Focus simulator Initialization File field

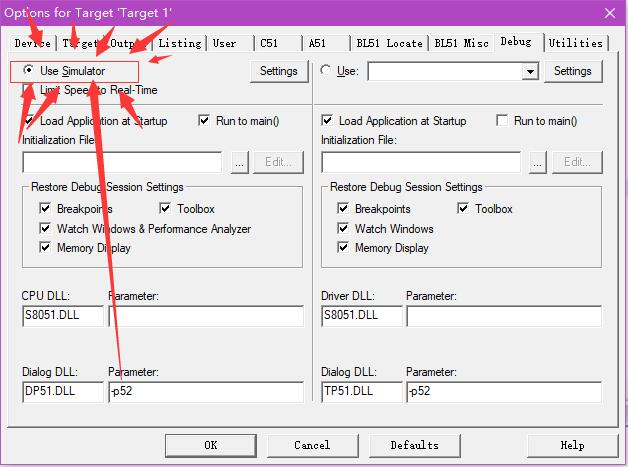[x=122, y=162]
